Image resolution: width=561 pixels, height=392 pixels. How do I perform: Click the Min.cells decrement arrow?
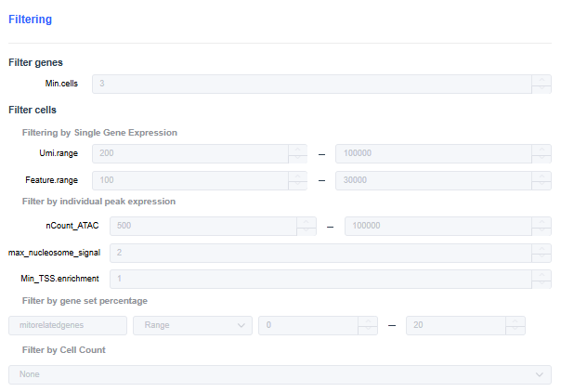point(541,88)
